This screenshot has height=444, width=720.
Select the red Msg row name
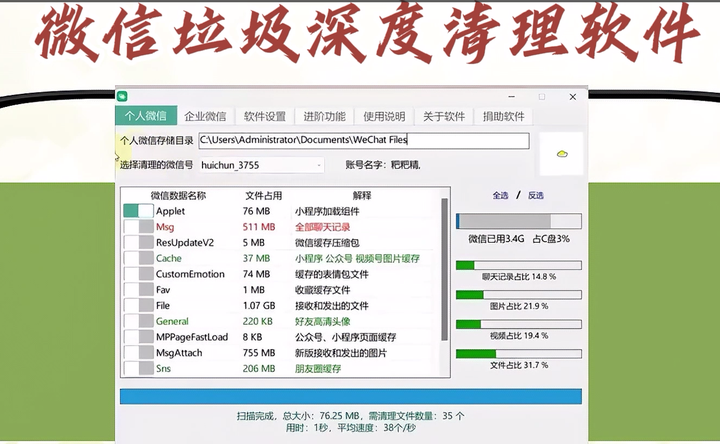(x=165, y=227)
